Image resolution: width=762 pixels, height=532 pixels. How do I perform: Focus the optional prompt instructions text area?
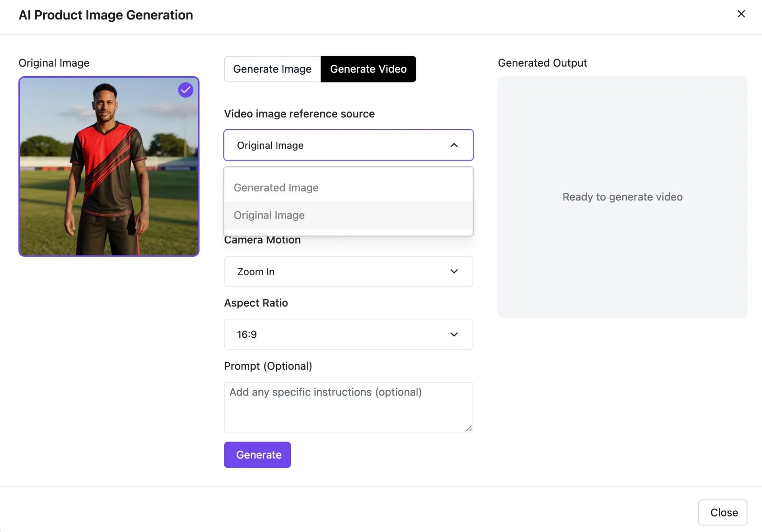[348, 407]
